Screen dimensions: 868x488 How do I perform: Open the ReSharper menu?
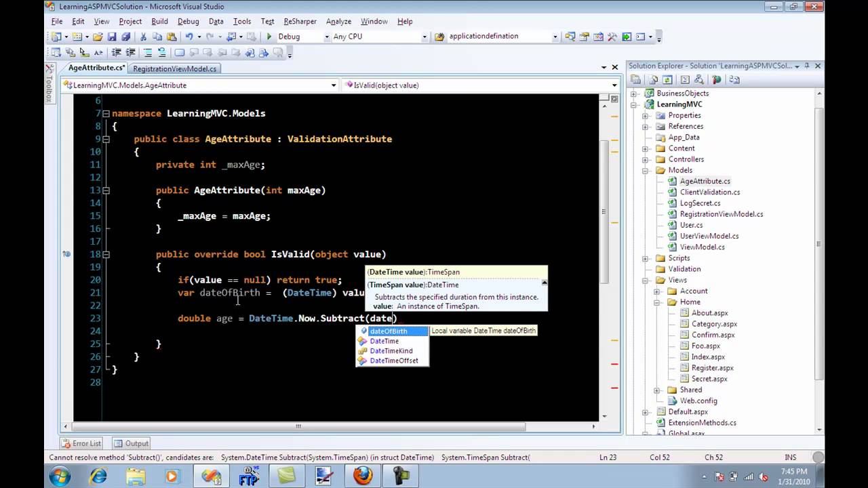click(x=300, y=21)
